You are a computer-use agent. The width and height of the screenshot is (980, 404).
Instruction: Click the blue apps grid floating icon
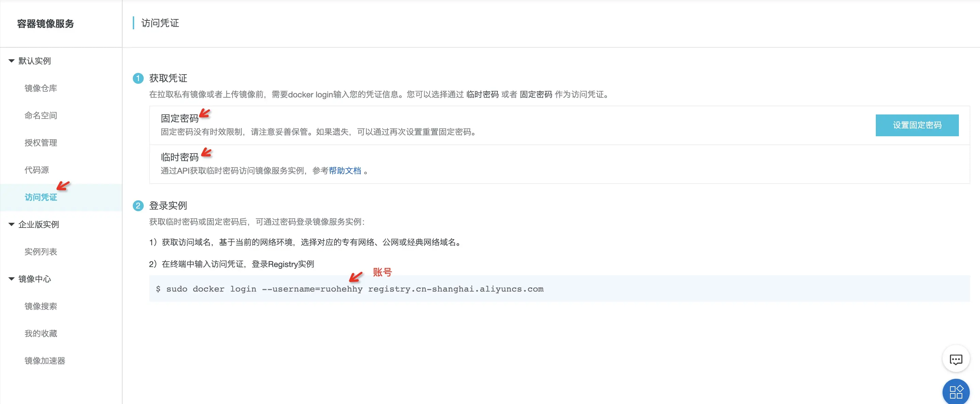point(955,392)
